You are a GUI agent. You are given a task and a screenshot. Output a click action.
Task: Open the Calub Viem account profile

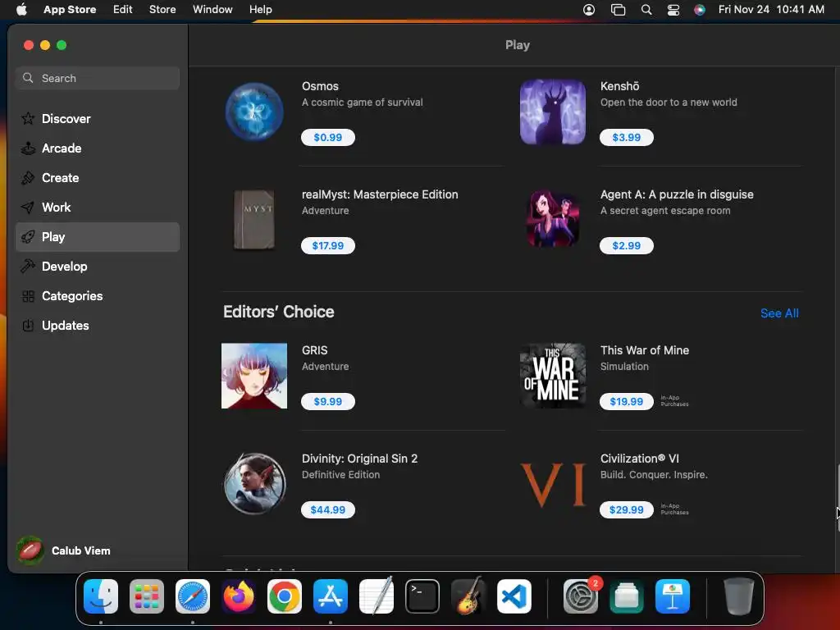tap(63, 550)
